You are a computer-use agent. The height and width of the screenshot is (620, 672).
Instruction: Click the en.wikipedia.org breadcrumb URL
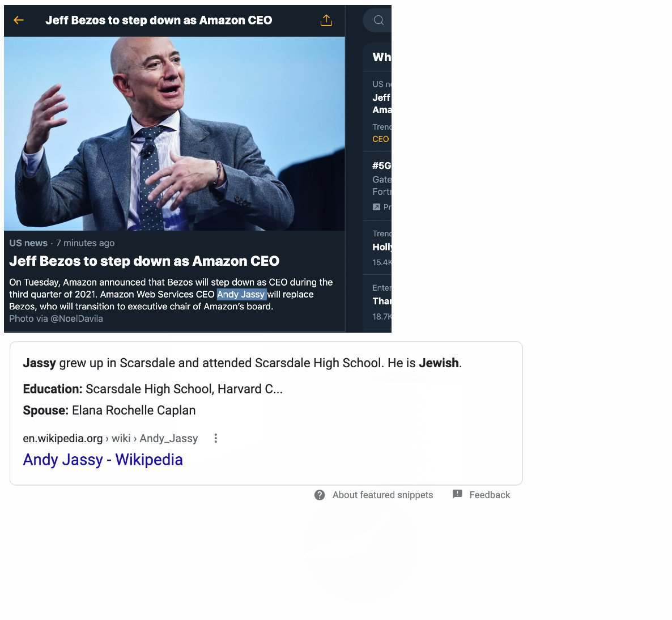point(110,438)
